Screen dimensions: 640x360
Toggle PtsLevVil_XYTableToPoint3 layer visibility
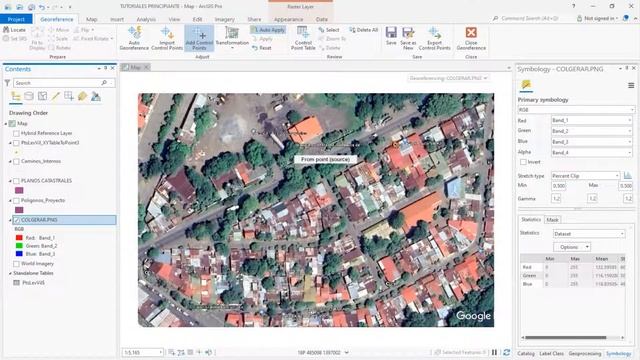coord(16,143)
